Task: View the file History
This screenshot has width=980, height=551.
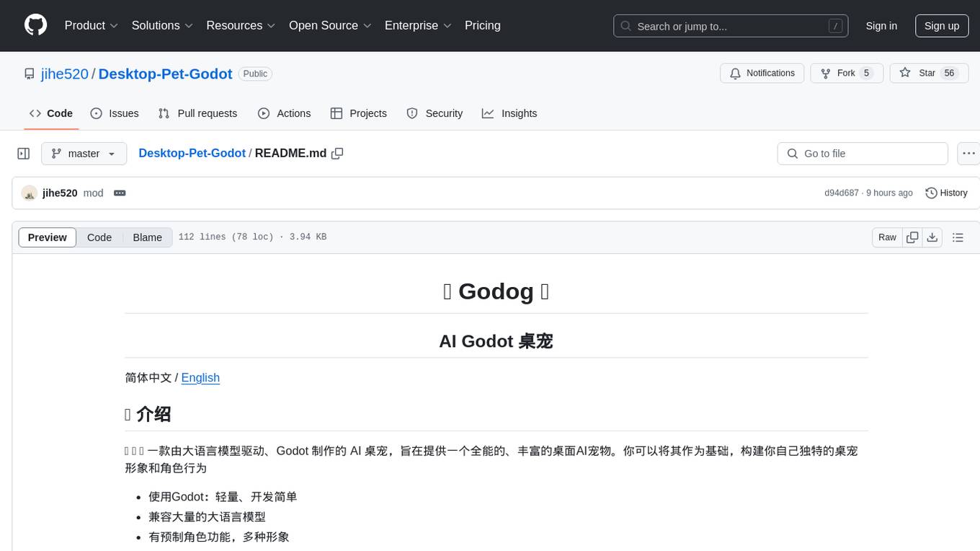Action: [x=946, y=193]
